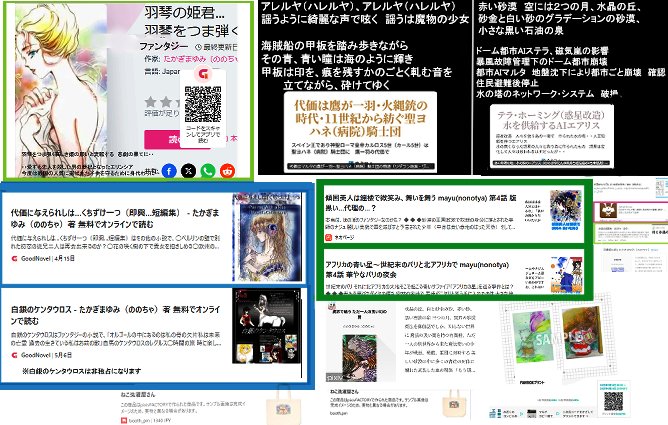Open 傾国美人は鐘楼で微笑み result title
The image size is (668, 425).
click(421, 203)
